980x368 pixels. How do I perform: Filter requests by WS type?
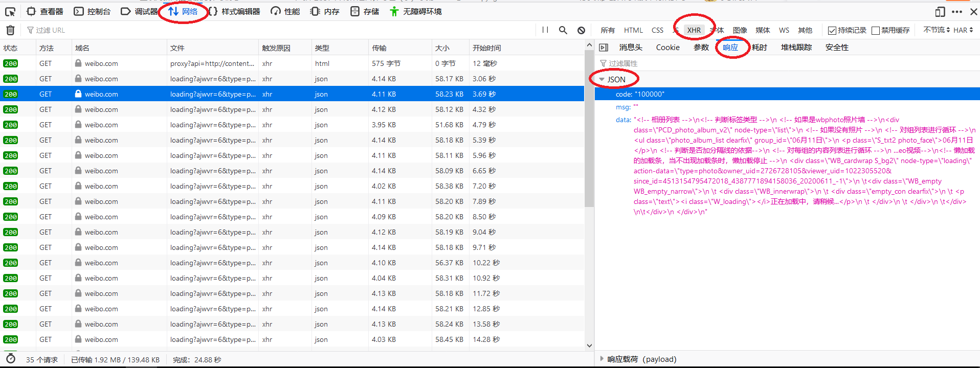(784, 30)
